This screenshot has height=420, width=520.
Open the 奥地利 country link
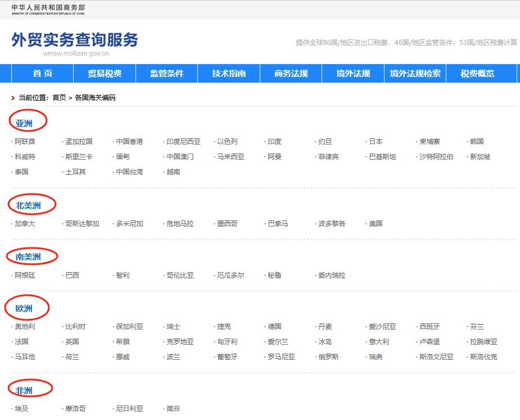(x=25, y=327)
